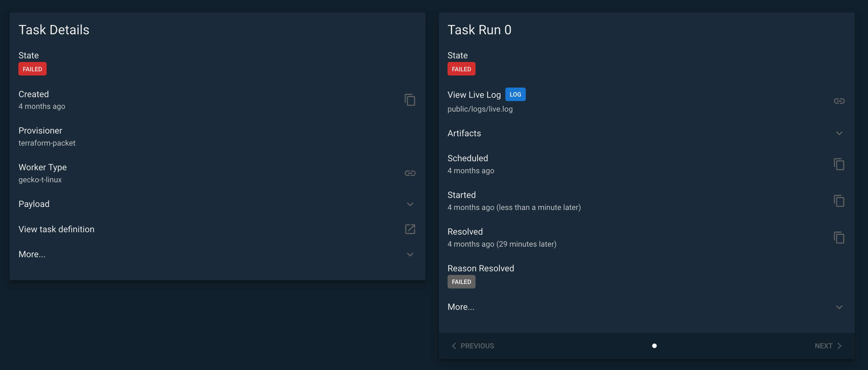The height and width of the screenshot is (370, 868).
Task: Click the gecko-t-linux worker type text
Action: click(x=40, y=180)
